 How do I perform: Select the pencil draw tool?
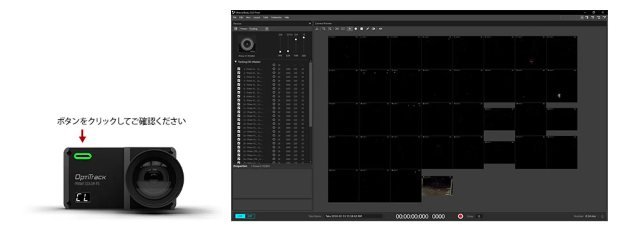coord(367,29)
